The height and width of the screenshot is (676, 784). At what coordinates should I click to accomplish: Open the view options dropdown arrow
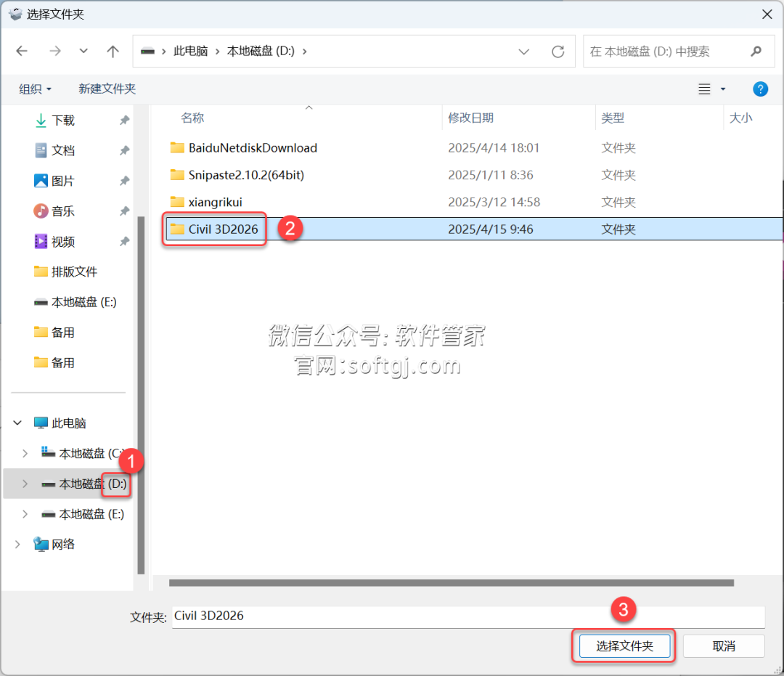723,89
